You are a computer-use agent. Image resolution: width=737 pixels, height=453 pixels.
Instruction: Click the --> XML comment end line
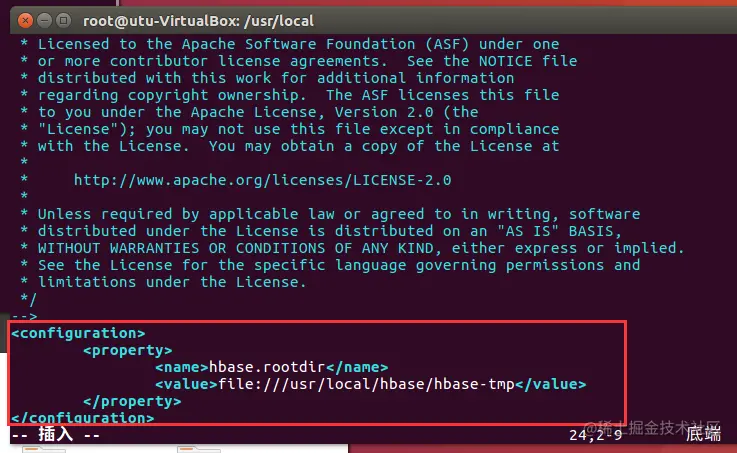tap(24, 316)
